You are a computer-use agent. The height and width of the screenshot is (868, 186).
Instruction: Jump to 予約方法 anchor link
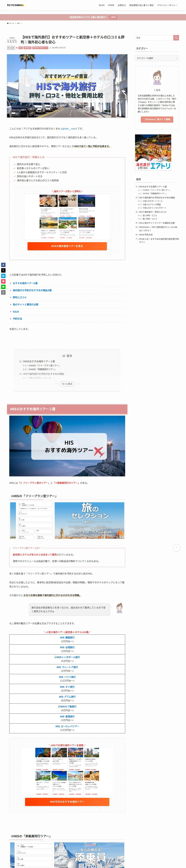(x=17, y=319)
